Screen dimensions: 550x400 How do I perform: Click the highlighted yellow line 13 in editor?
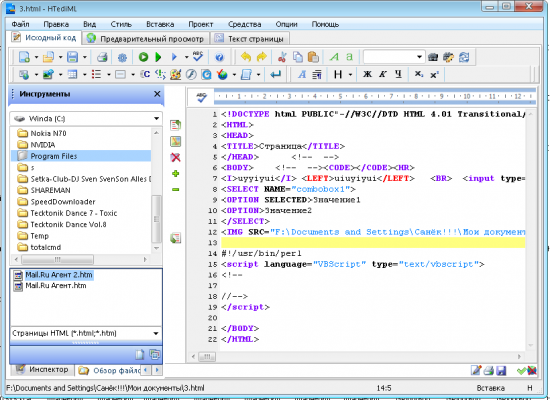[373, 242]
